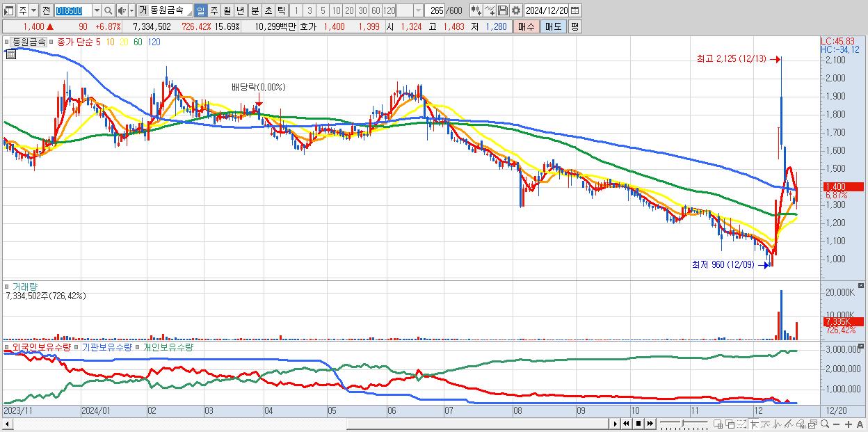Zoom with the bottom toolbar magnifier icon

824,424
